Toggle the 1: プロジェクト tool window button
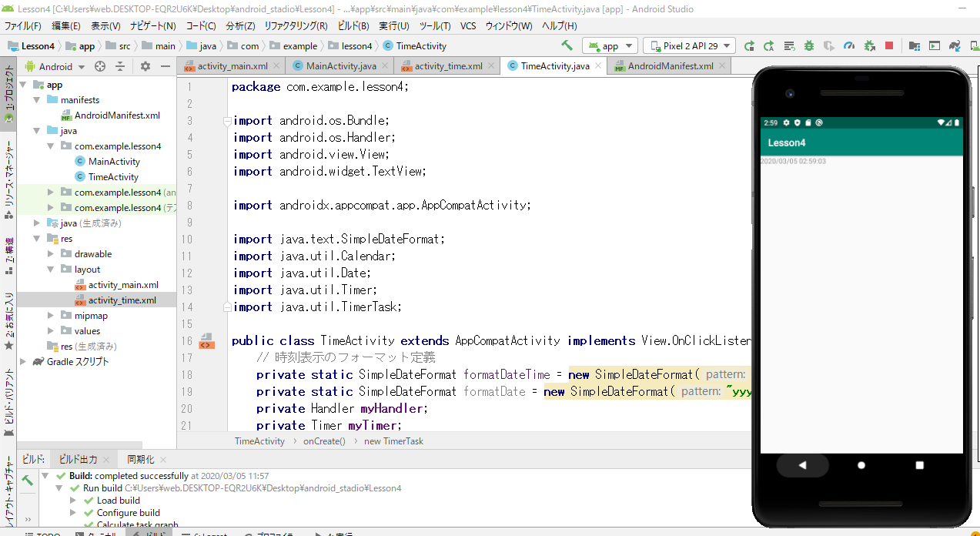This screenshot has height=536, width=980. [x=8, y=94]
